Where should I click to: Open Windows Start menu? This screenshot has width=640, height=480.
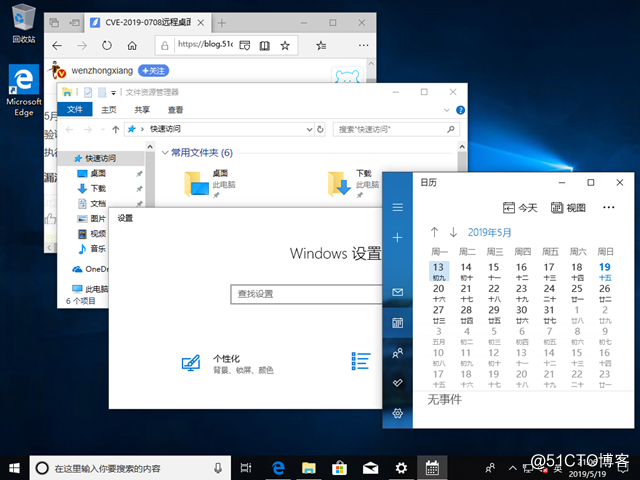click(15, 468)
